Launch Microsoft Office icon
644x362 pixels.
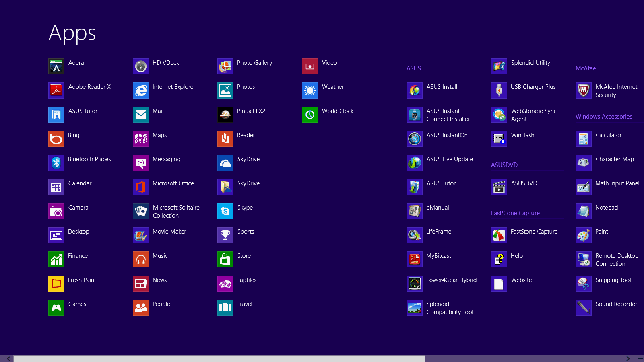(141, 187)
